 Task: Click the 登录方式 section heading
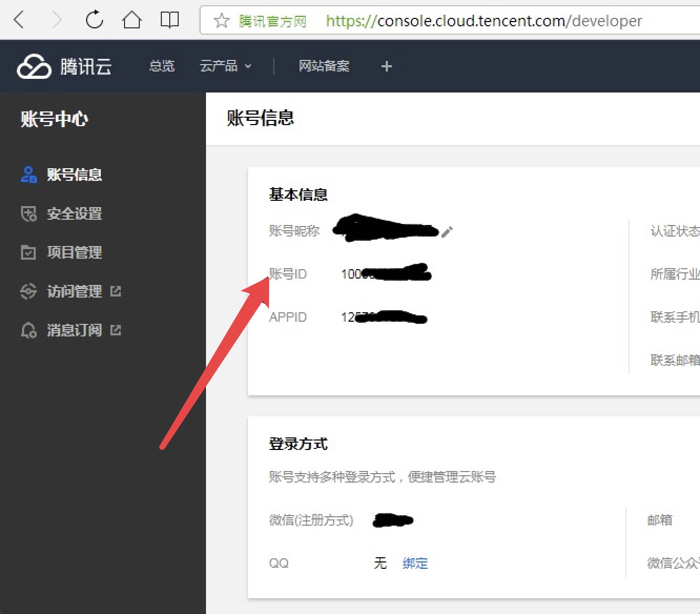click(298, 444)
